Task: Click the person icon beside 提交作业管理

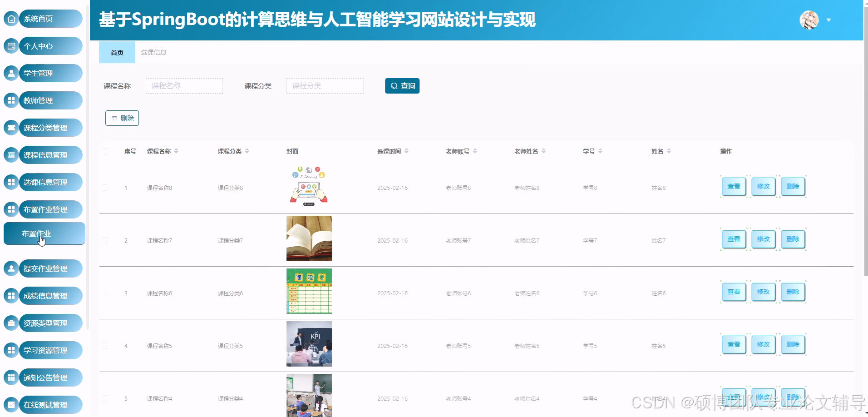Action: point(11,268)
